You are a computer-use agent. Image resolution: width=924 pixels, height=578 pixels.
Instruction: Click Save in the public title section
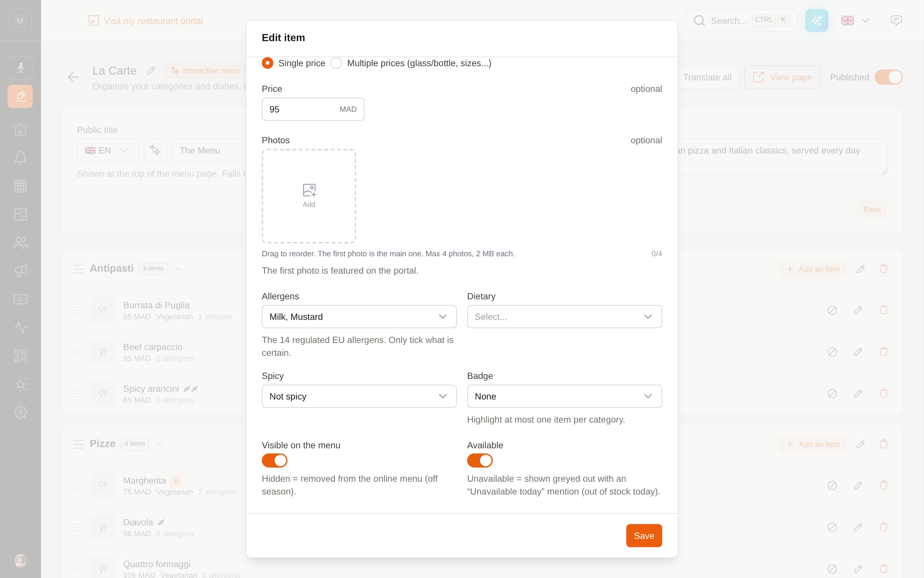(x=872, y=209)
